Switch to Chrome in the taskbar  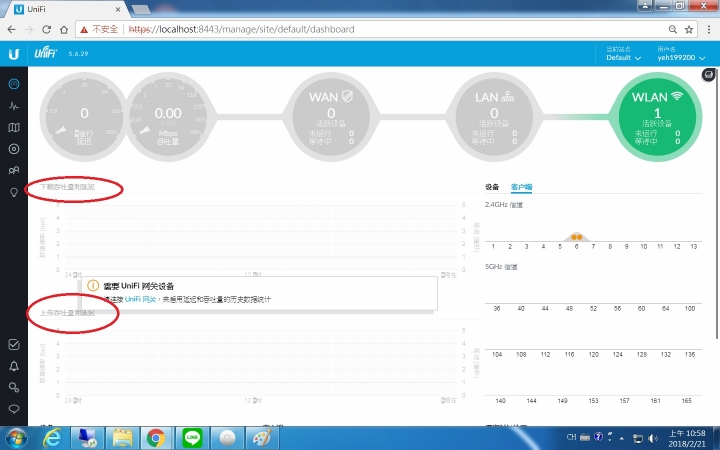tap(156, 438)
